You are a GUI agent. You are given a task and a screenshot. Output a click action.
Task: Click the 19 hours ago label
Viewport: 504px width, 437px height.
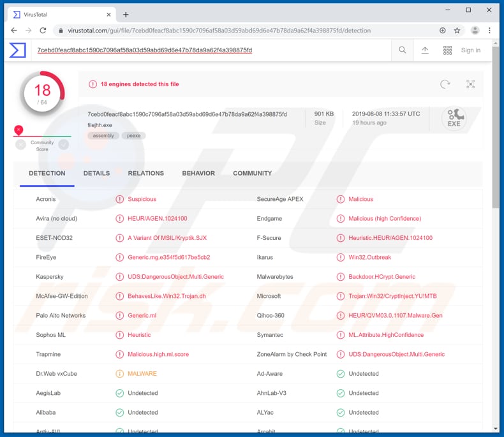pyautogui.click(x=369, y=122)
